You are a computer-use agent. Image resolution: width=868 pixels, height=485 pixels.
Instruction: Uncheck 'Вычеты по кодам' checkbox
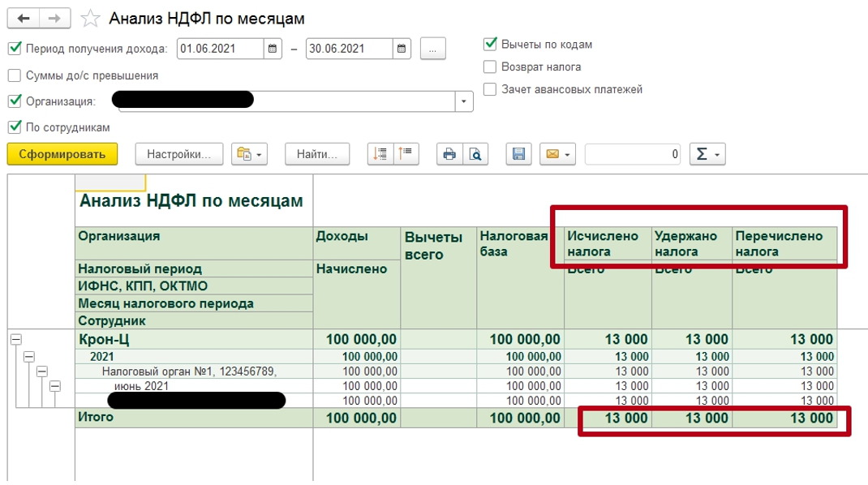pos(490,45)
